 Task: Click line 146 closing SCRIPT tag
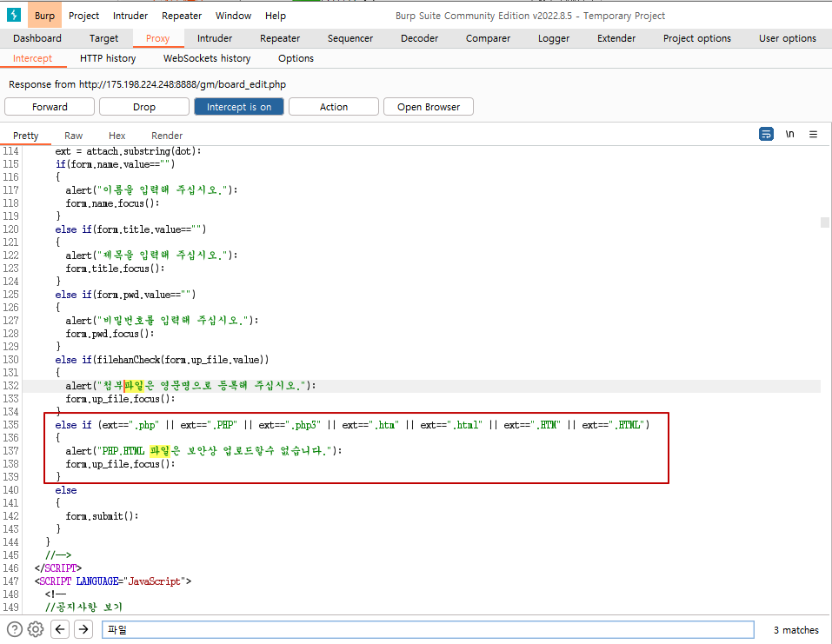(x=58, y=568)
